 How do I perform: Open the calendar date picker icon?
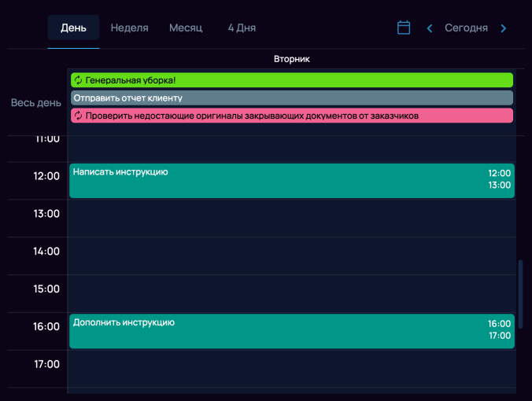click(404, 28)
